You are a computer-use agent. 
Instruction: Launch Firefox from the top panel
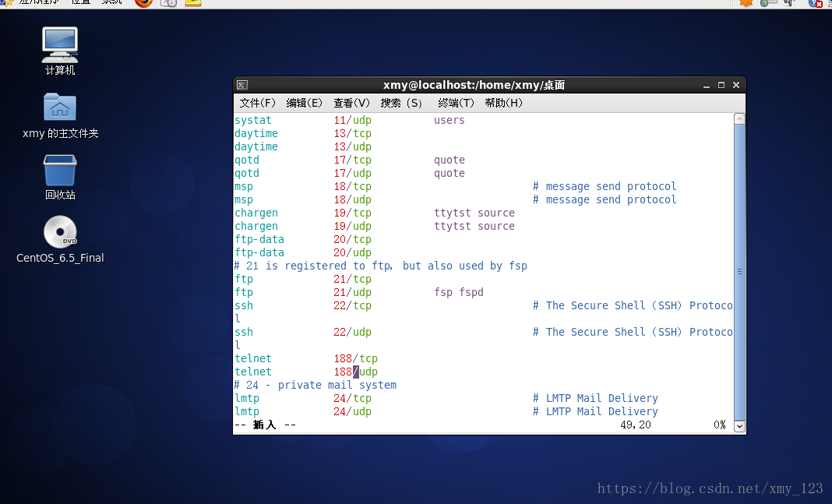click(143, 2)
